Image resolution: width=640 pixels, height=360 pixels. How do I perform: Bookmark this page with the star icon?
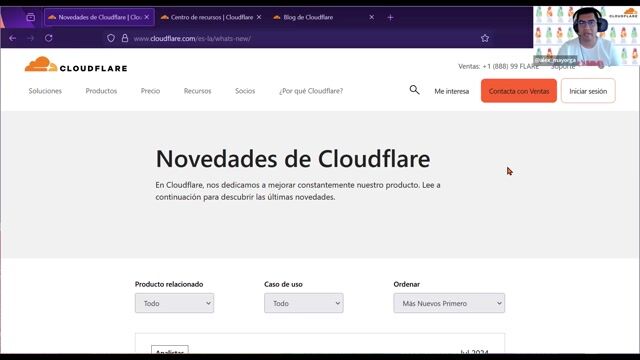tap(485, 38)
